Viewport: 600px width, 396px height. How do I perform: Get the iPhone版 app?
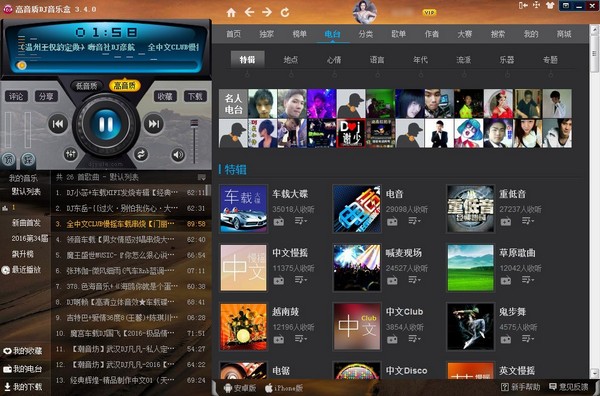click(284, 388)
